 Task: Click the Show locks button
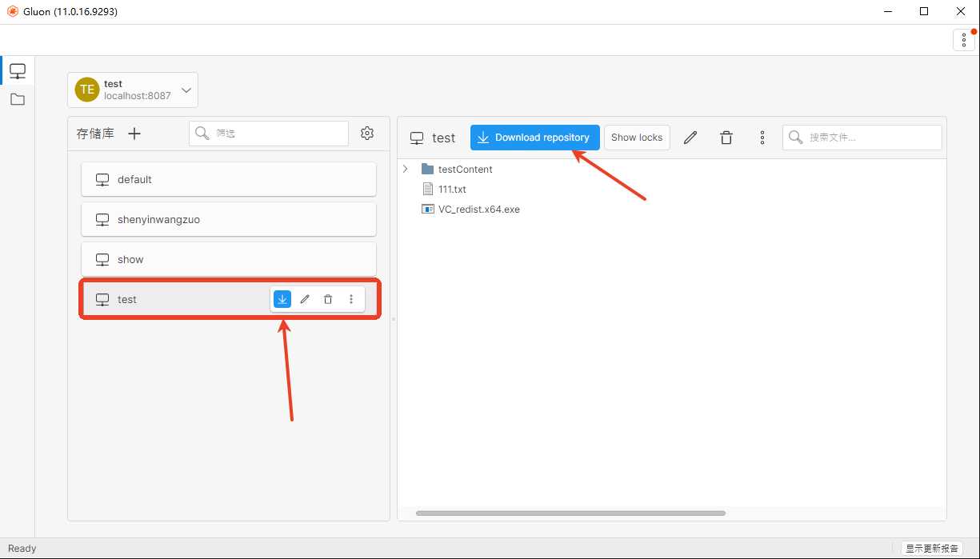[x=637, y=138]
